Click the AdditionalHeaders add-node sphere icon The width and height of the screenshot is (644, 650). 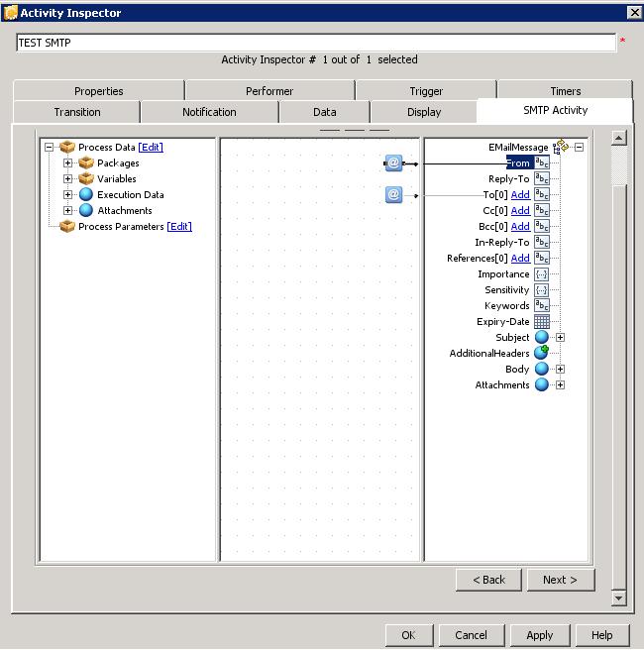click(542, 353)
